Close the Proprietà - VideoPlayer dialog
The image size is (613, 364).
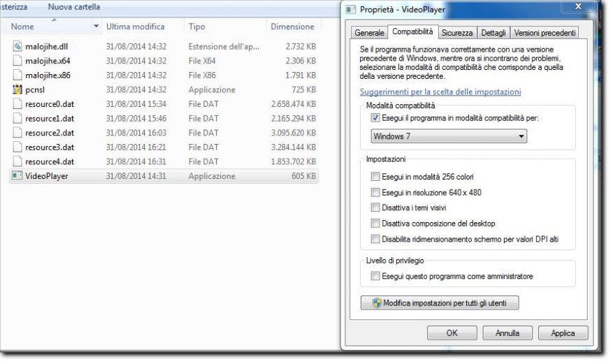(x=578, y=6)
